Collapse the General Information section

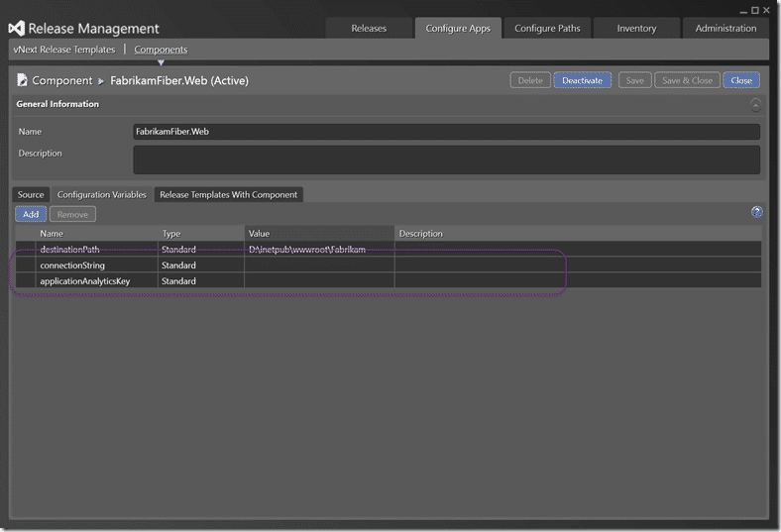tap(755, 105)
